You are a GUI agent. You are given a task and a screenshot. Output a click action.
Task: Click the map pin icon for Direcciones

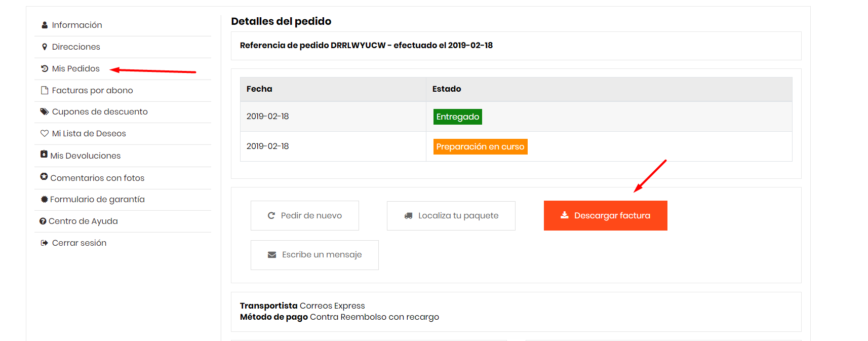(45, 47)
